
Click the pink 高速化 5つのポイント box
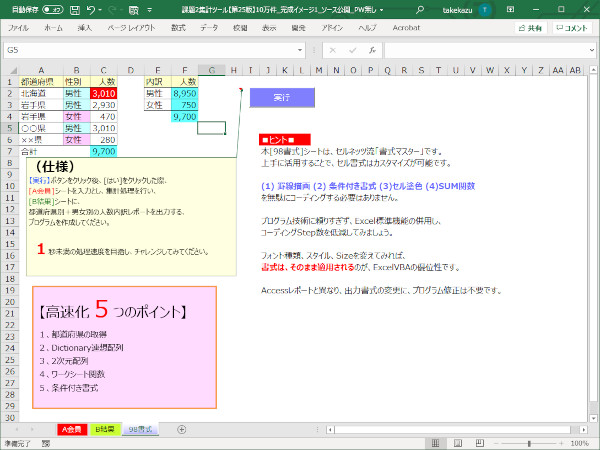coord(124,347)
